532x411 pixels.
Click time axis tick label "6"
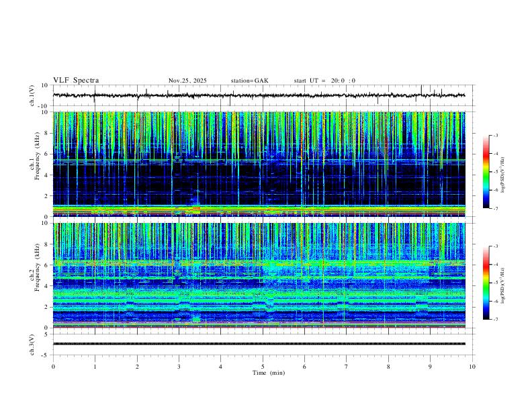point(305,367)
